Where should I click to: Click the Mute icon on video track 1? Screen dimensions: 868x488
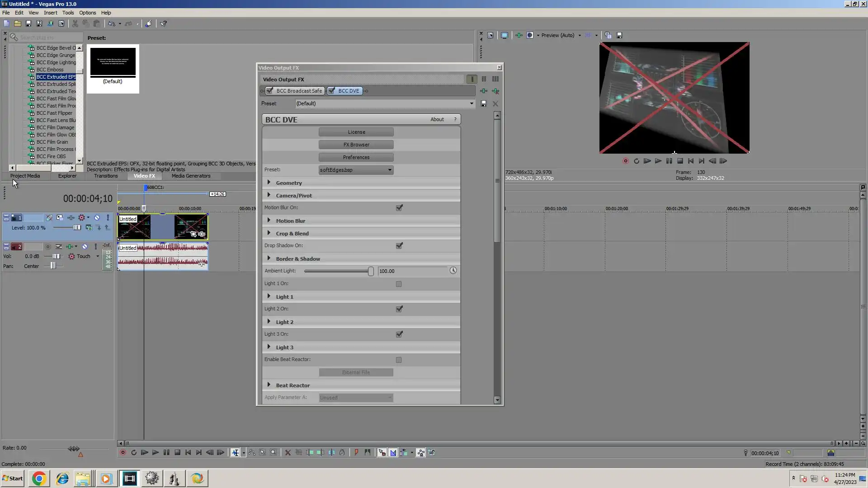[x=97, y=218]
